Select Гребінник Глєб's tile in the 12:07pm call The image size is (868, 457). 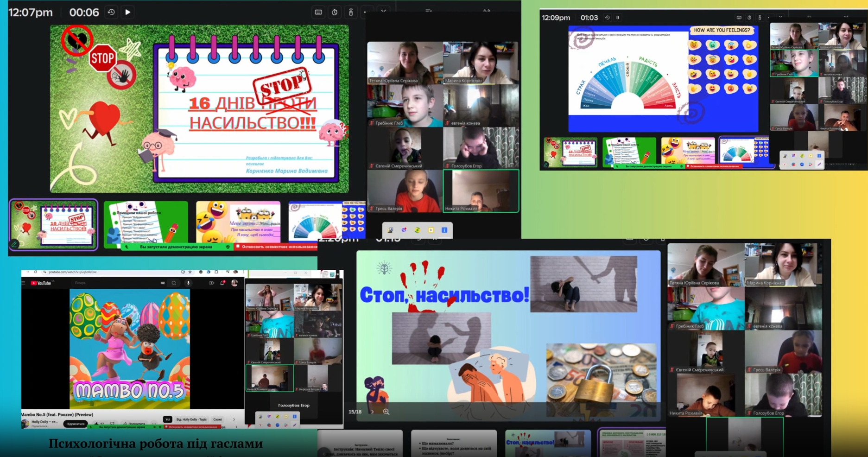point(405,106)
